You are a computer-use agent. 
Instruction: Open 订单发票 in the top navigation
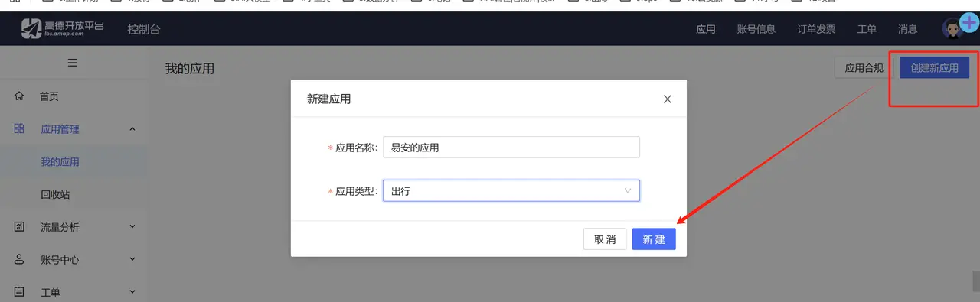point(816,29)
